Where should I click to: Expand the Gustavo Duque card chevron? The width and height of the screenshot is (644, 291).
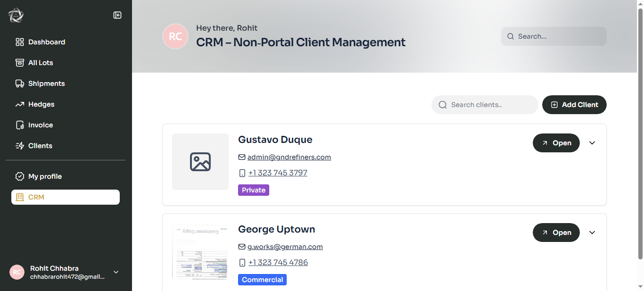pyautogui.click(x=592, y=143)
